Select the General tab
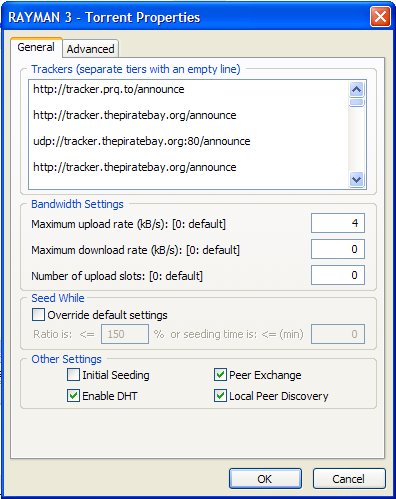The width and height of the screenshot is (396, 499). click(x=36, y=47)
